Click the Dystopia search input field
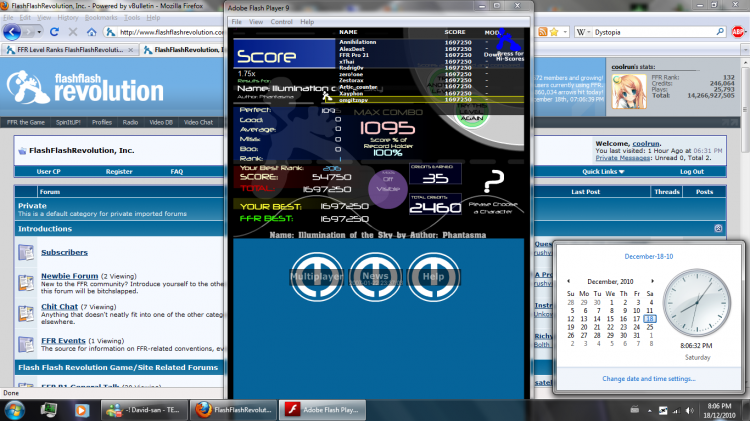 pos(653,32)
